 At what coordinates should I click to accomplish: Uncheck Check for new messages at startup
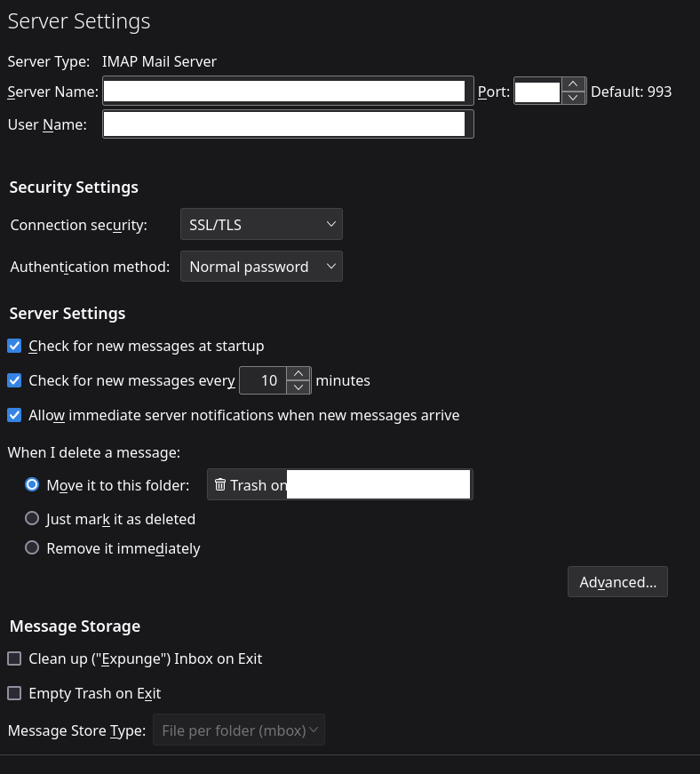tap(14, 346)
